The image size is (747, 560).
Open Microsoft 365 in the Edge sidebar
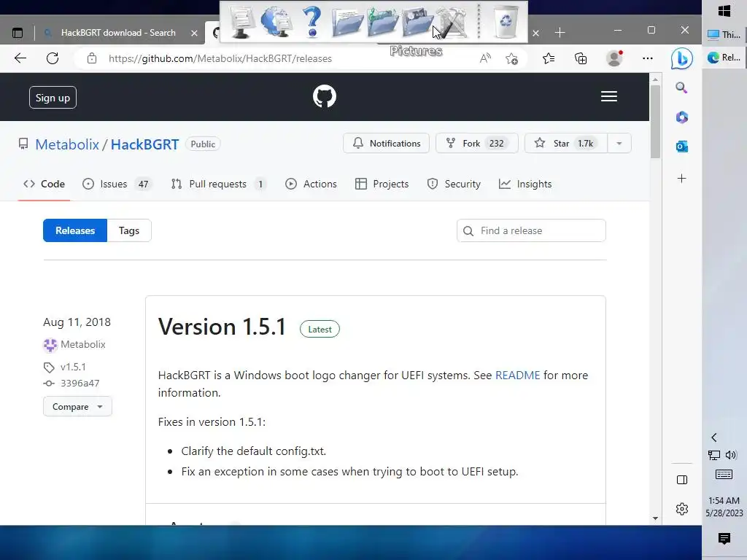(x=682, y=117)
